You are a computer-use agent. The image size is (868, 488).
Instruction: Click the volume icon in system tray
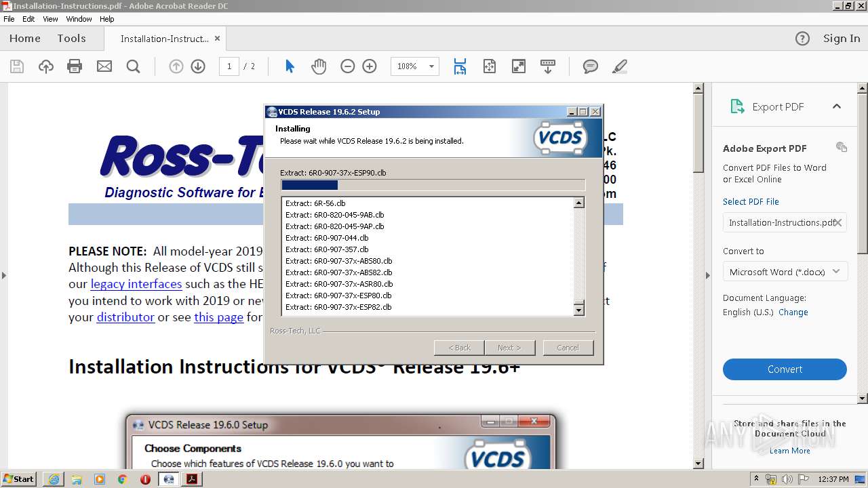787,479
